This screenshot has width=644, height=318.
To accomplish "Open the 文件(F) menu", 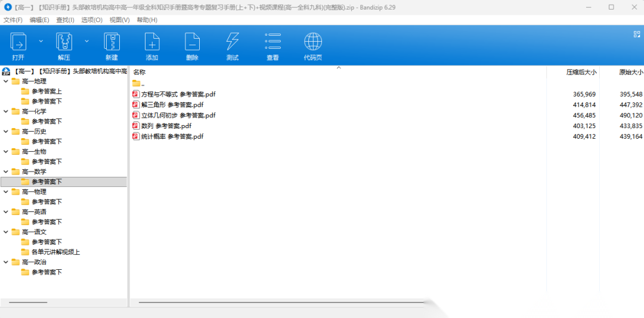I will [x=13, y=20].
